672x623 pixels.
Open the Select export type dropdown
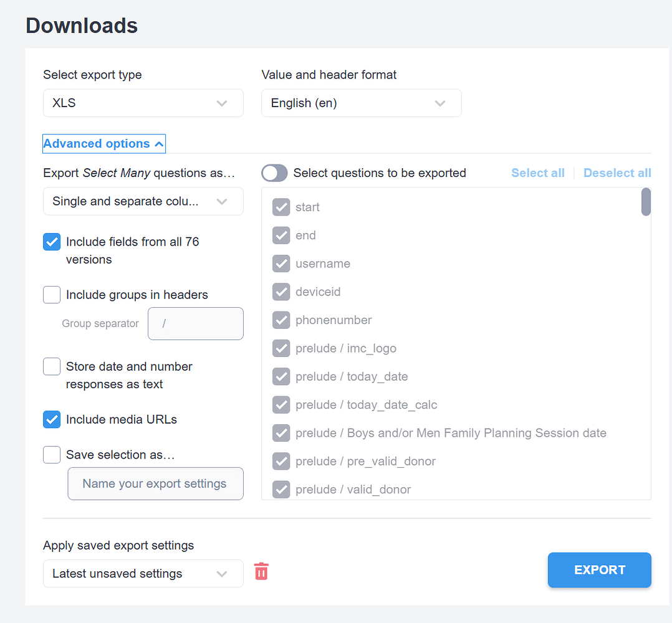[143, 102]
